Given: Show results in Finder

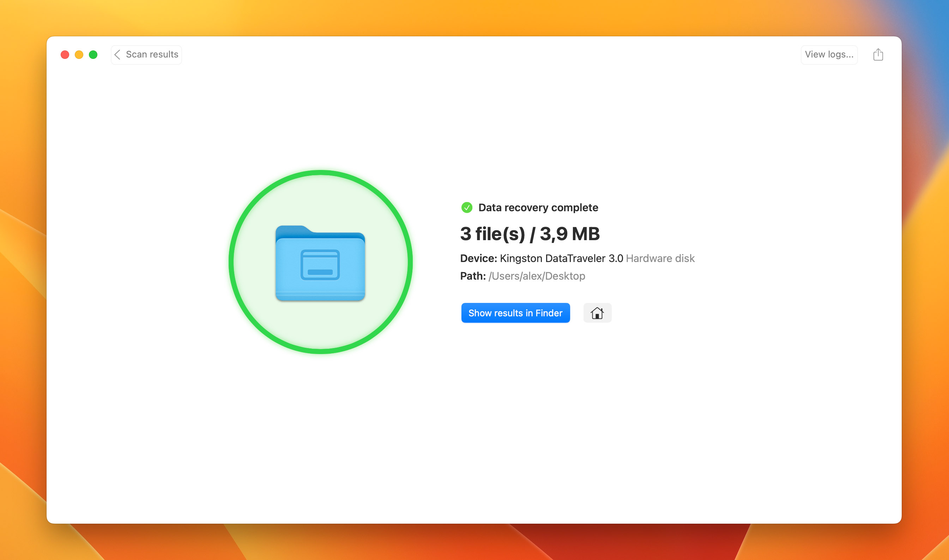Looking at the screenshot, I should click(515, 313).
